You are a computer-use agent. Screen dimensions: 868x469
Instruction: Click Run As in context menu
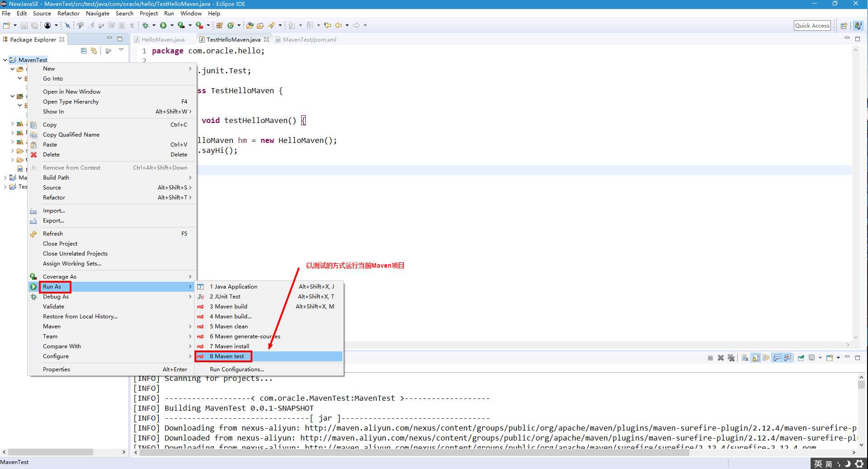coord(112,287)
